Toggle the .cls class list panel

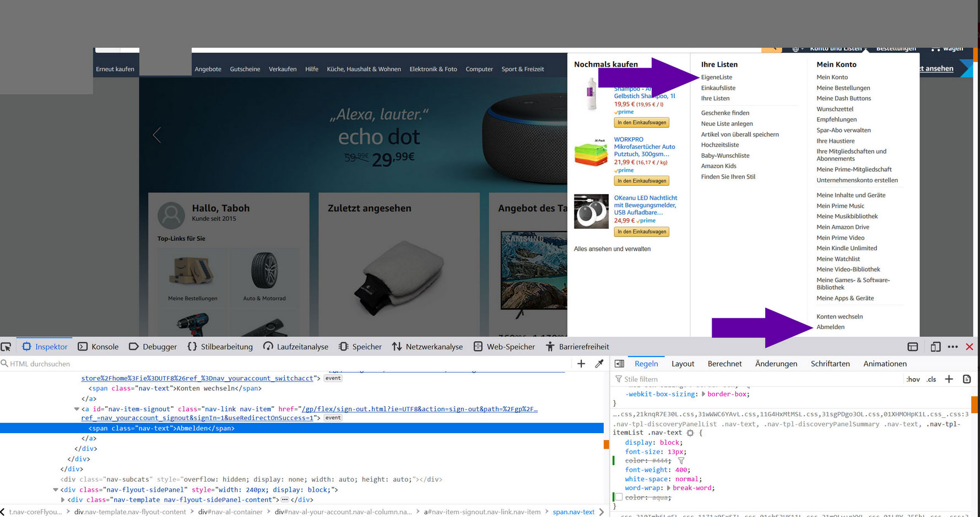coord(932,379)
